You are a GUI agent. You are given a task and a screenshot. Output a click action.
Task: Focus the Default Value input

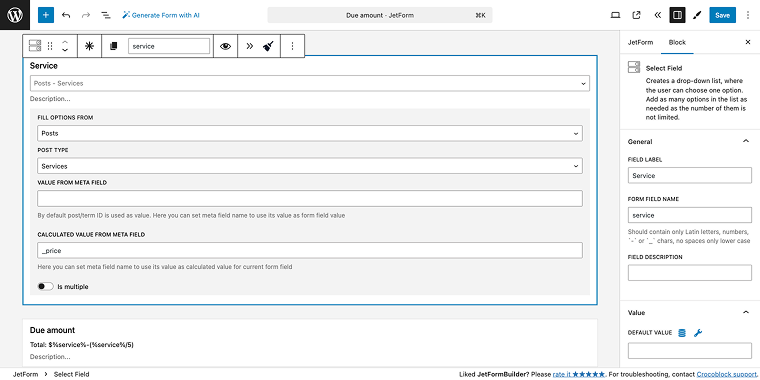tap(690, 350)
